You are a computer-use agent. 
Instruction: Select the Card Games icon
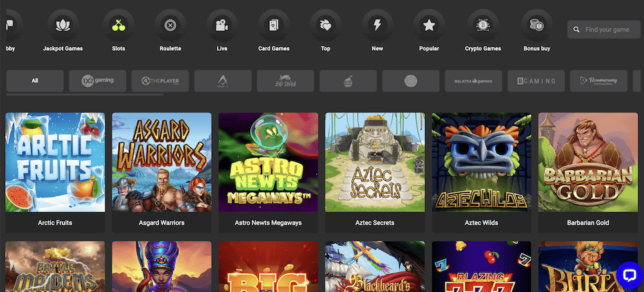pos(274,25)
